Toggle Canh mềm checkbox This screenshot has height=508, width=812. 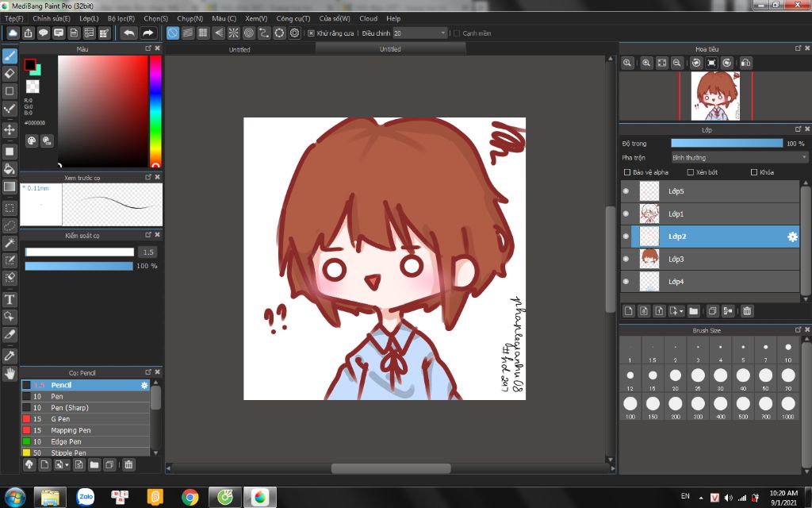pyautogui.click(x=457, y=33)
